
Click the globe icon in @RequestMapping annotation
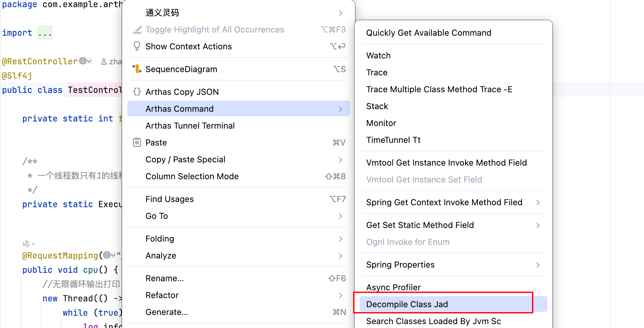point(107,255)
